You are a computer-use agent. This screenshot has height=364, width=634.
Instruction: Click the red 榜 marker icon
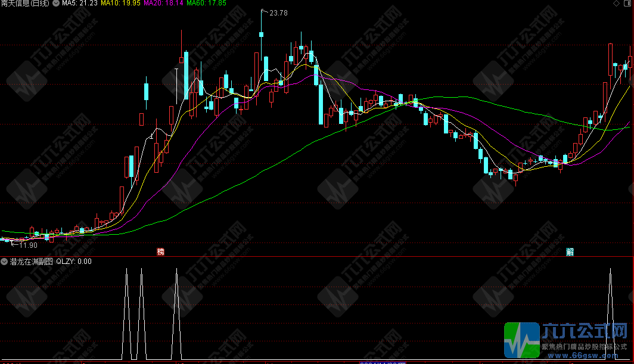(x=160, y=251)
